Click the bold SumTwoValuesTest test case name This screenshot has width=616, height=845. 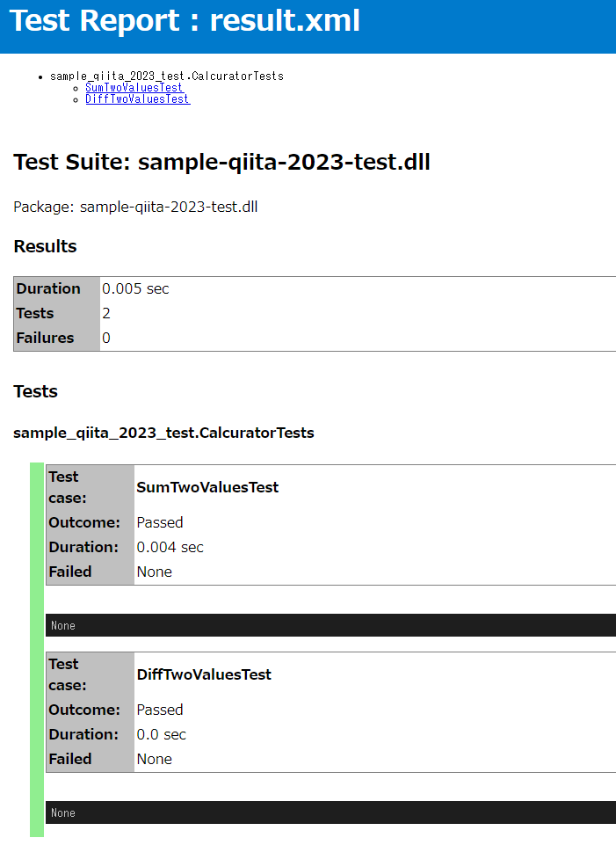pos(207,487)
